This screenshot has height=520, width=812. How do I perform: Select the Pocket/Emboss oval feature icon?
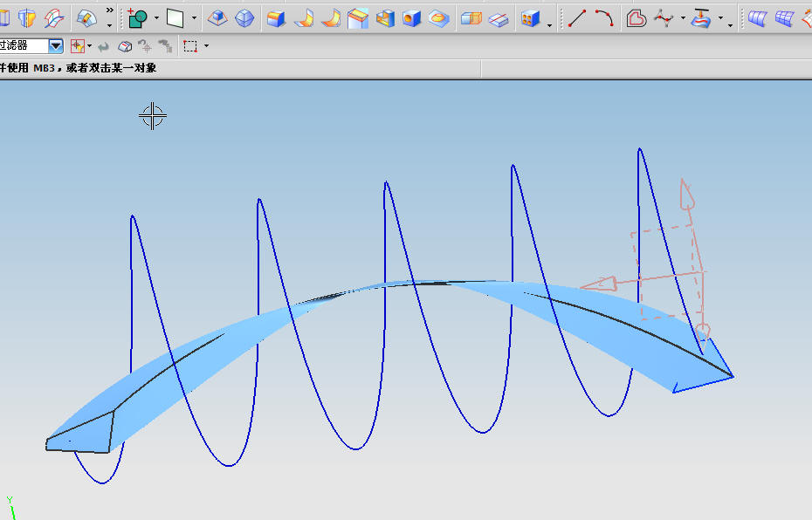438,18
